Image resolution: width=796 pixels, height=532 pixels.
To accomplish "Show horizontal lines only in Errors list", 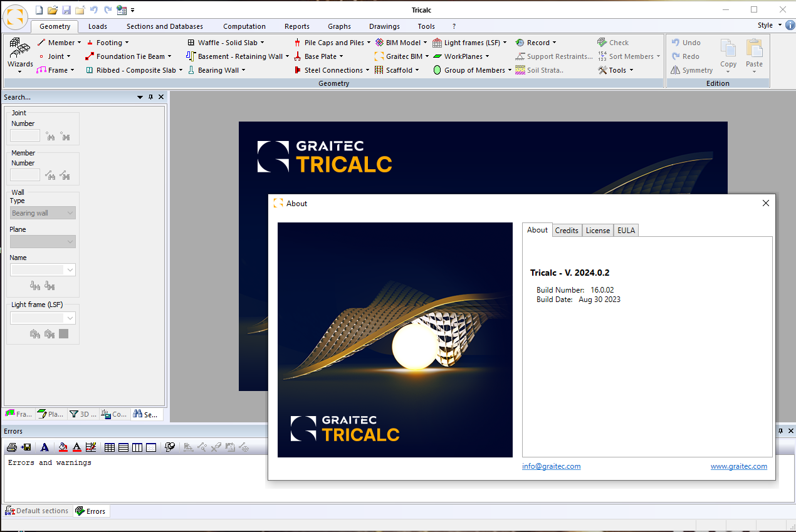I will 123,447.
